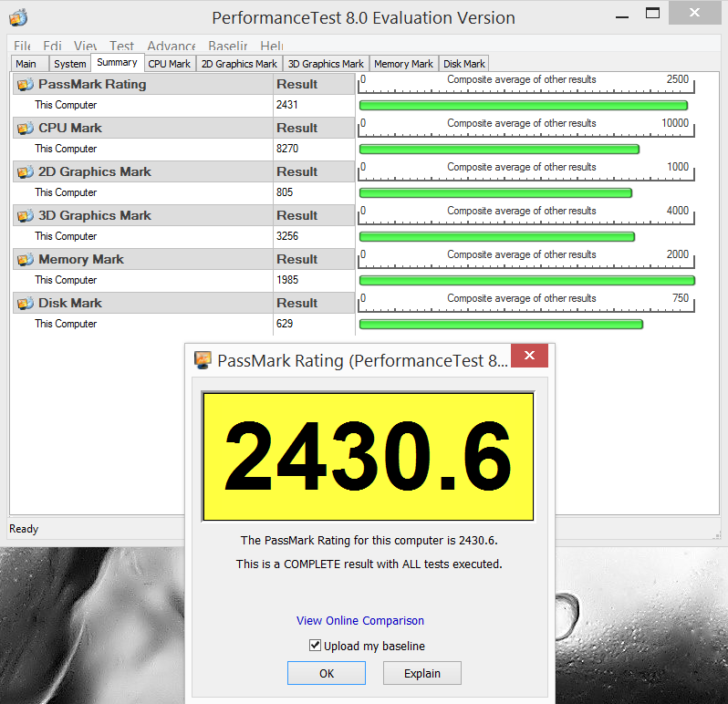Click the Memory Mark row icon
The width and height of the screenshot is (728, 704).
25,259
